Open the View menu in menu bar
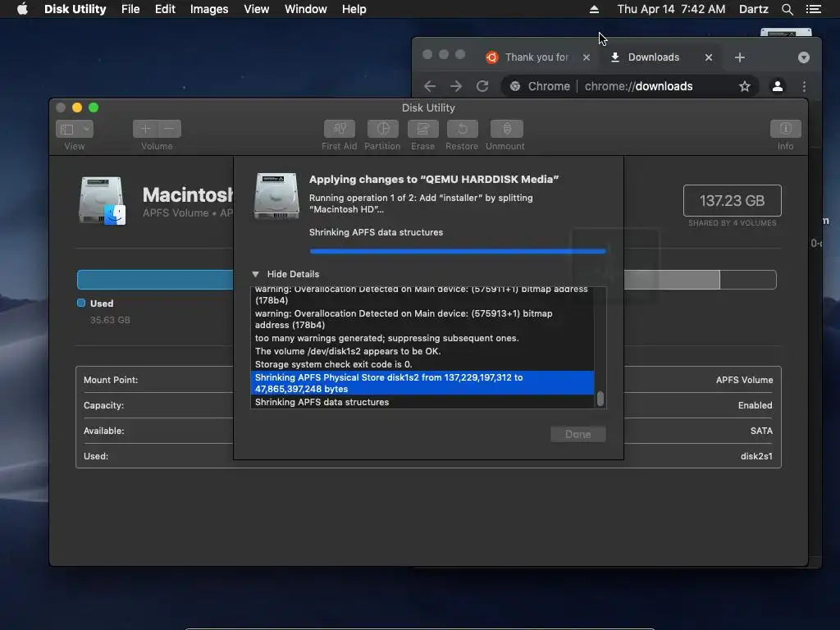Image resolution: width=840 pixels, height=630 pixels. coord(256,9)
